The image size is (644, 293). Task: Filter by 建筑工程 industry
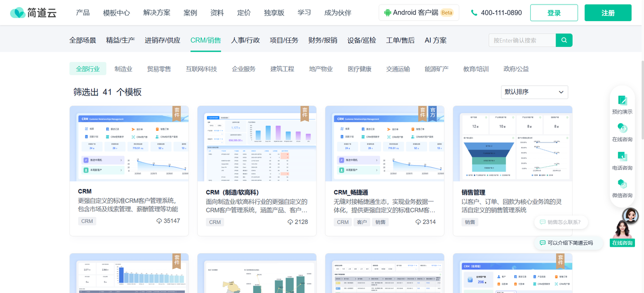pyautogui.click(x=282, y=69)
